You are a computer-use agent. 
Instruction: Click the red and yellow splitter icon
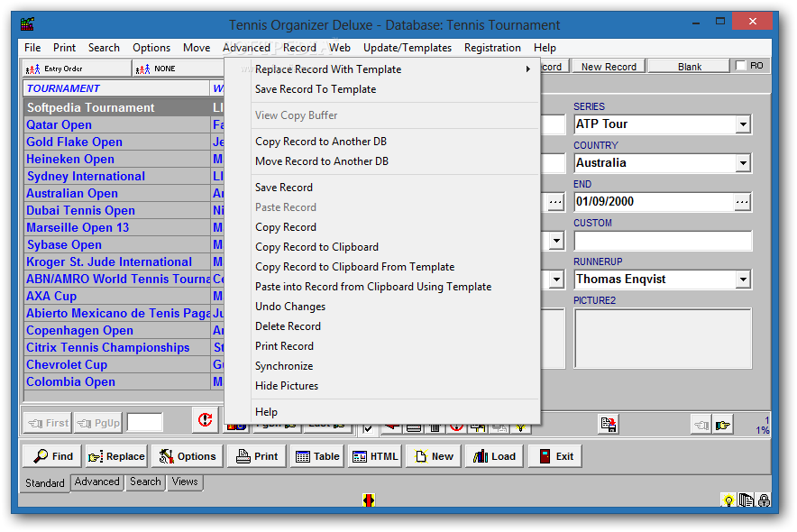(x=369, y=500)
